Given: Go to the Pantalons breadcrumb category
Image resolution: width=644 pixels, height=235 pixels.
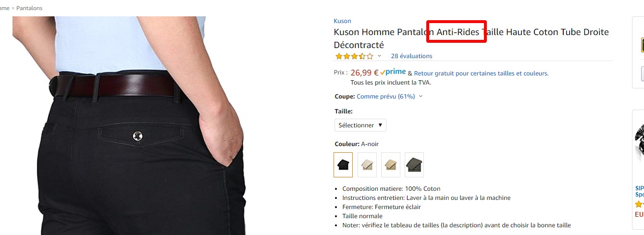Looking at the screenshot, I should tap(29, 8).
